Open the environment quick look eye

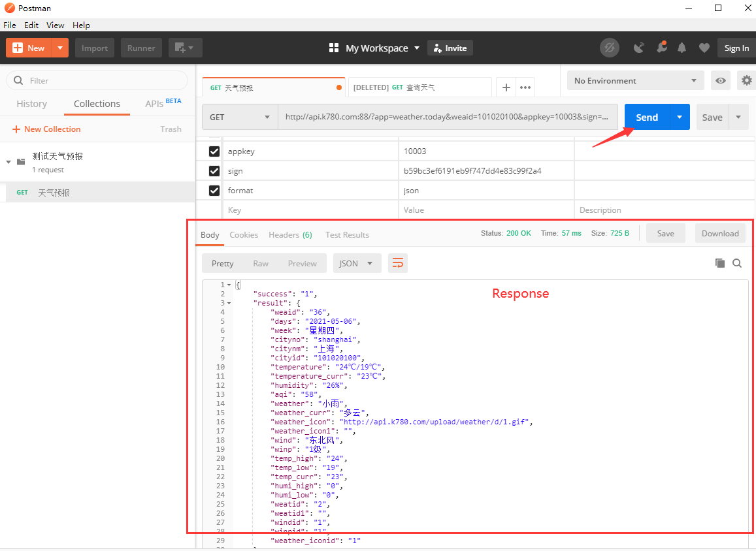tap(720, 80)
